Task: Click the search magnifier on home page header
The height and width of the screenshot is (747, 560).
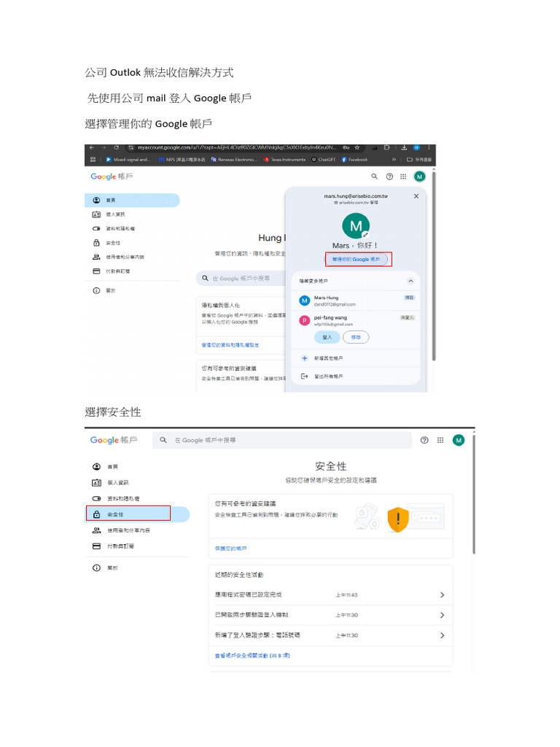Action: 375,177
